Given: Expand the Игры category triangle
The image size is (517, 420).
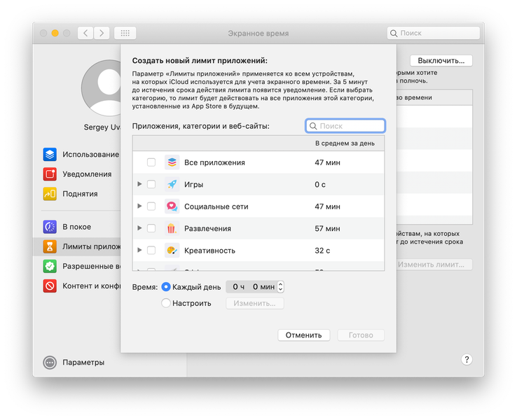Looking at the screenshot, I should tap(139, 184).
